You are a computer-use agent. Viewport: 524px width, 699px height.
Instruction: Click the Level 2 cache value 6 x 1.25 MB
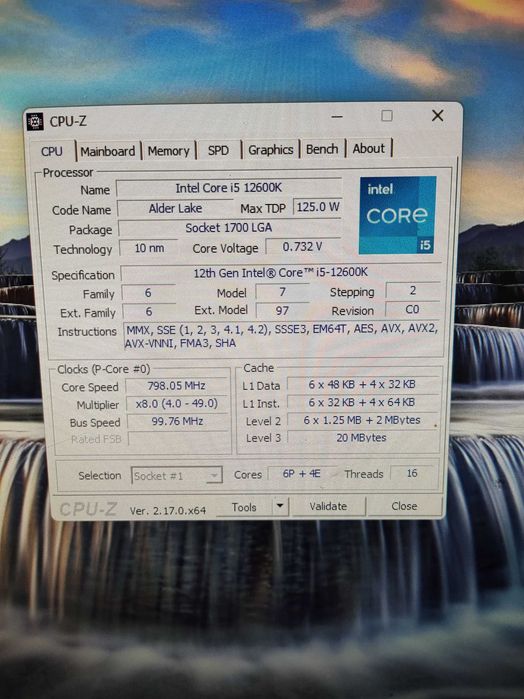point(362,420)
